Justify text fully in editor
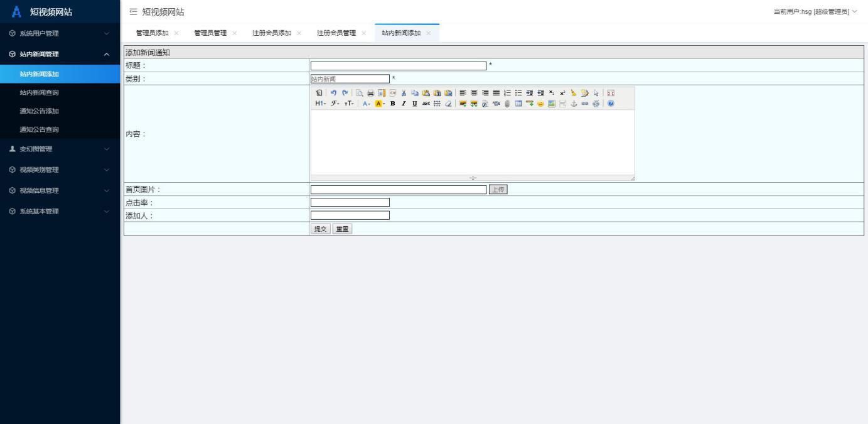Viewport: 868px width, 424px height. point(496,93)
